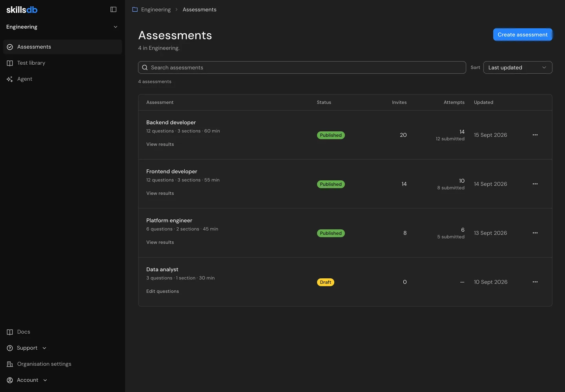Click the Docs book icon
565x392 pixels.
click(10, 332)
